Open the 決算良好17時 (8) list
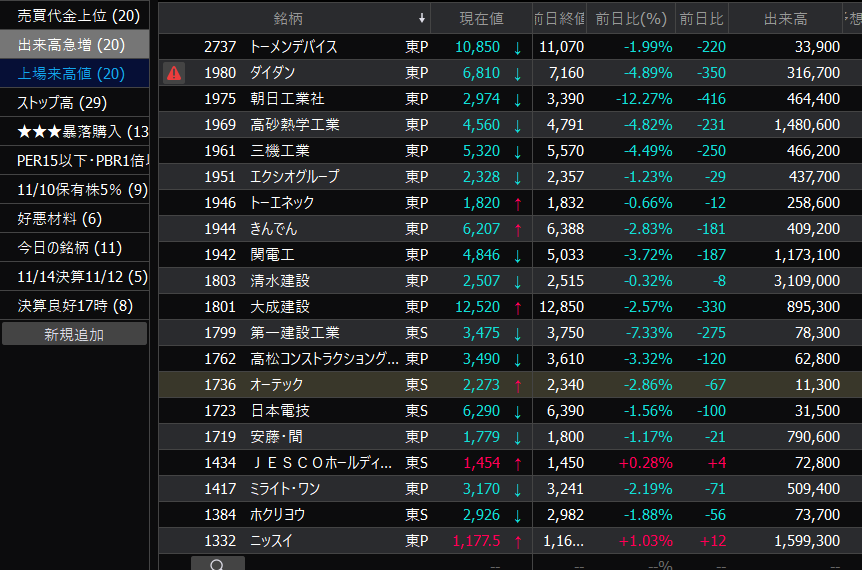 (75, 305)
